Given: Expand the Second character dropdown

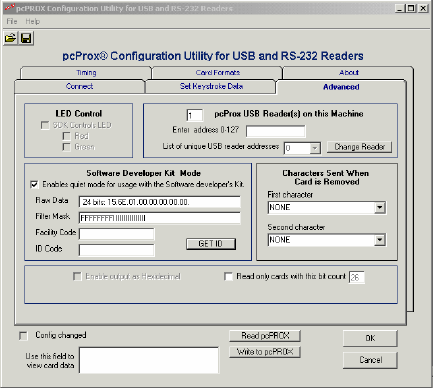Looking at the screenshot, I should [x=380, y=240].
